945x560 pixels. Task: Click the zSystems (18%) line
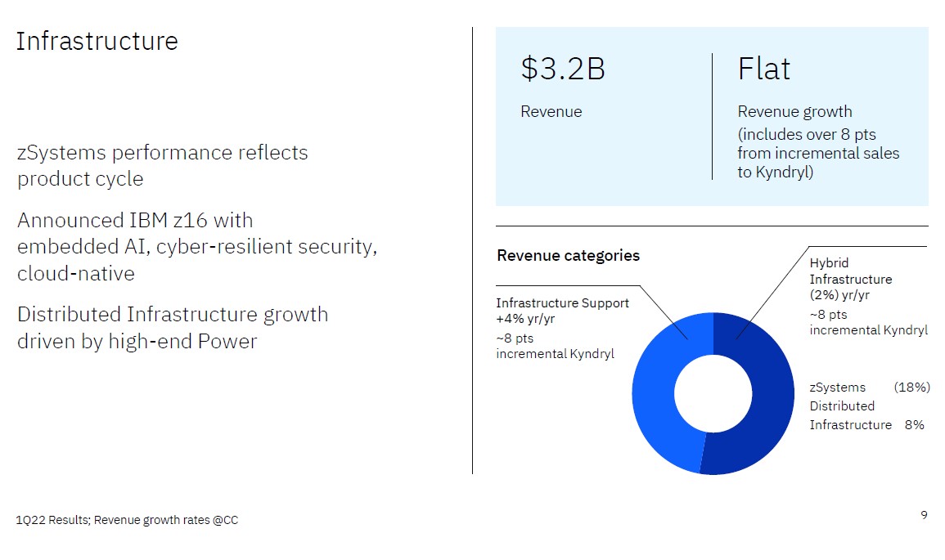[869, 388]
